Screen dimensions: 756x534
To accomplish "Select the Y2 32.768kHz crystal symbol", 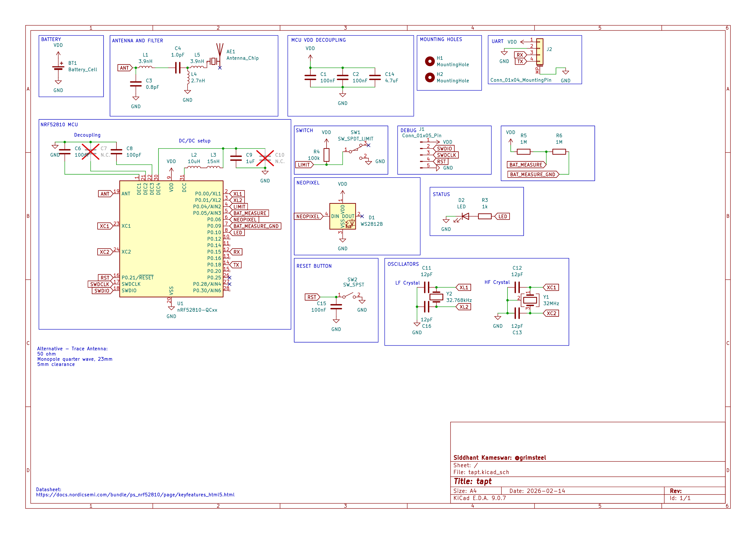I will (x=436, y=297).
